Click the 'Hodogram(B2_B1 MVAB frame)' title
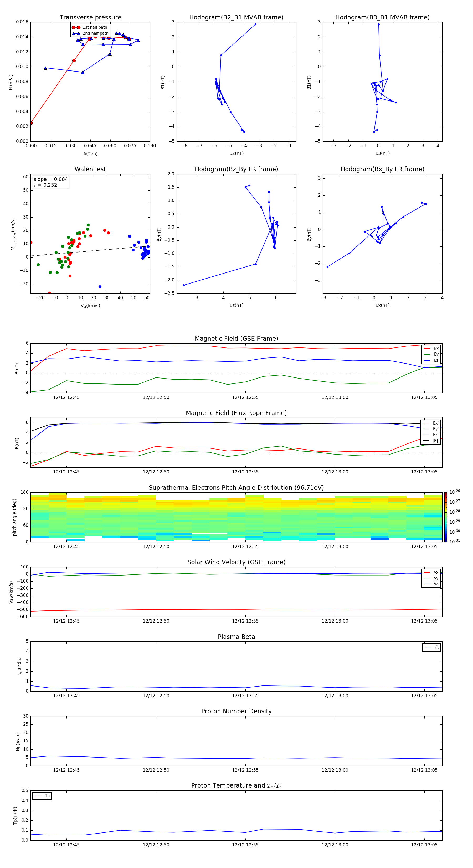The width and height of the screenshot is (473, 868). (236, 18)
